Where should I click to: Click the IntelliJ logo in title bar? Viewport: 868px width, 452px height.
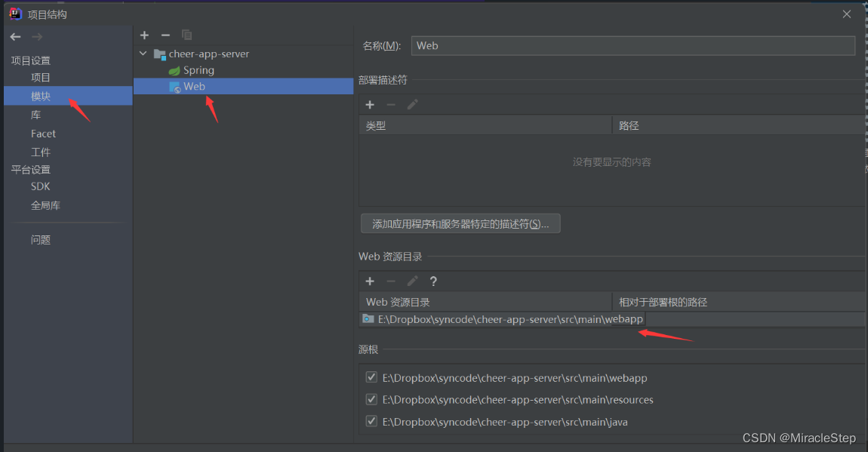16,14
